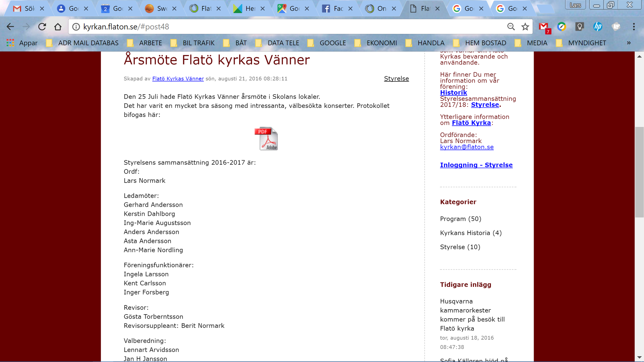Open Inloggning - Styrelse login link
The image size is (644, 362).
pos(476,165)
